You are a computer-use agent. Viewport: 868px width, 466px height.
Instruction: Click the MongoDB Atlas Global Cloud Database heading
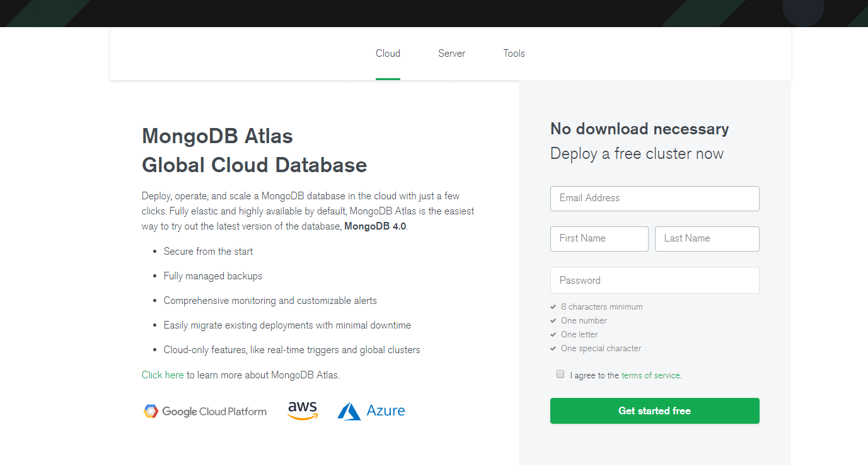255,150
